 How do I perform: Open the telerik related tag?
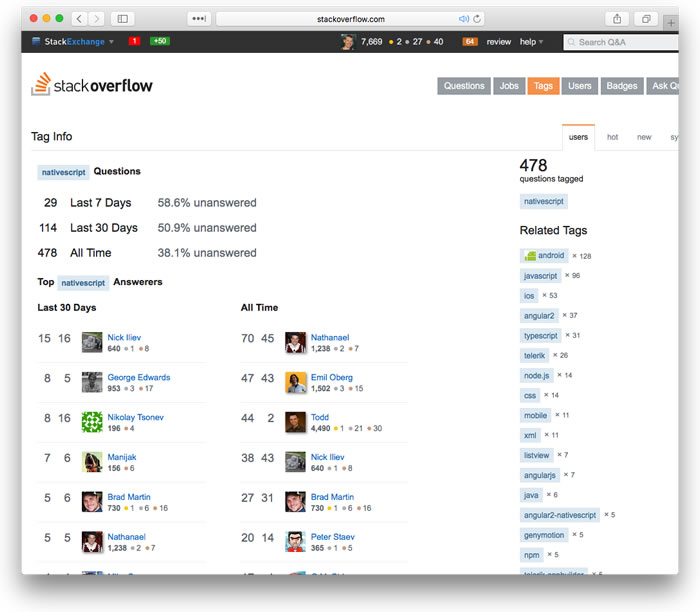pos(534,355)
